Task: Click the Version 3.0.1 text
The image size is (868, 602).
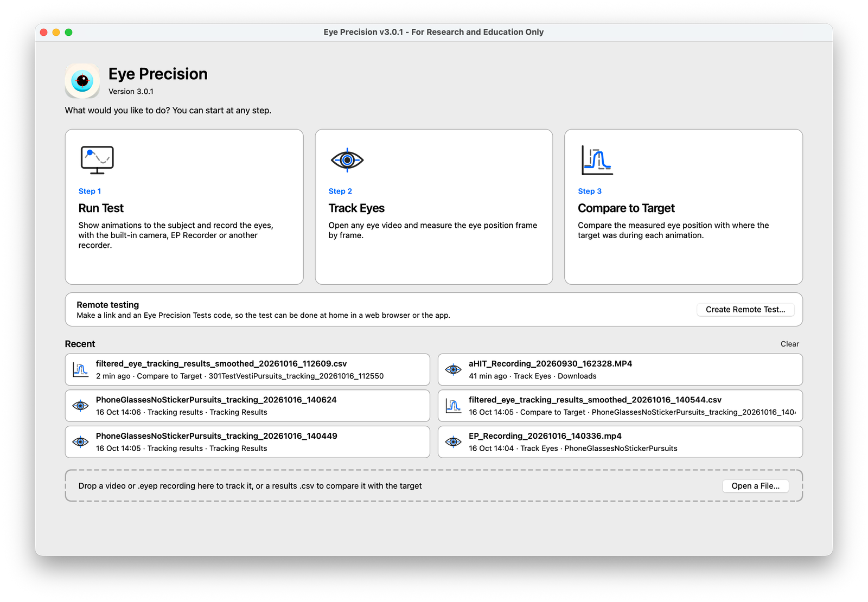Action: point(131,92)
